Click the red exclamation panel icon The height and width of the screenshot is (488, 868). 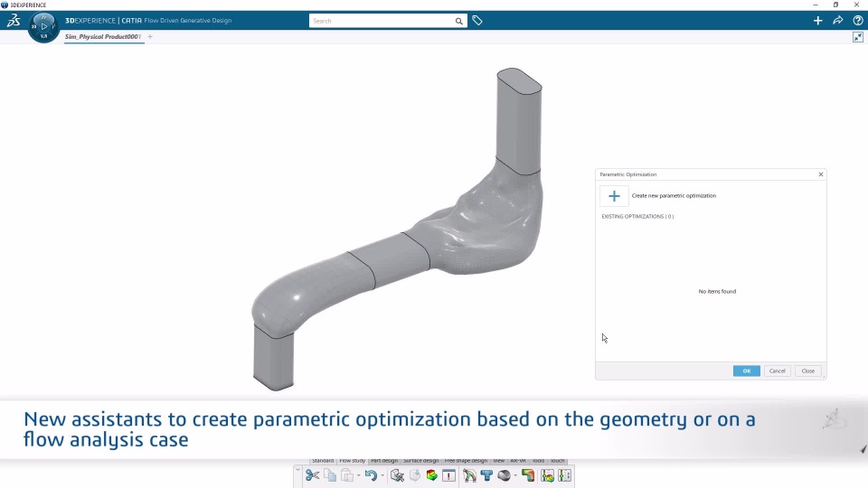tap(449, 475)
